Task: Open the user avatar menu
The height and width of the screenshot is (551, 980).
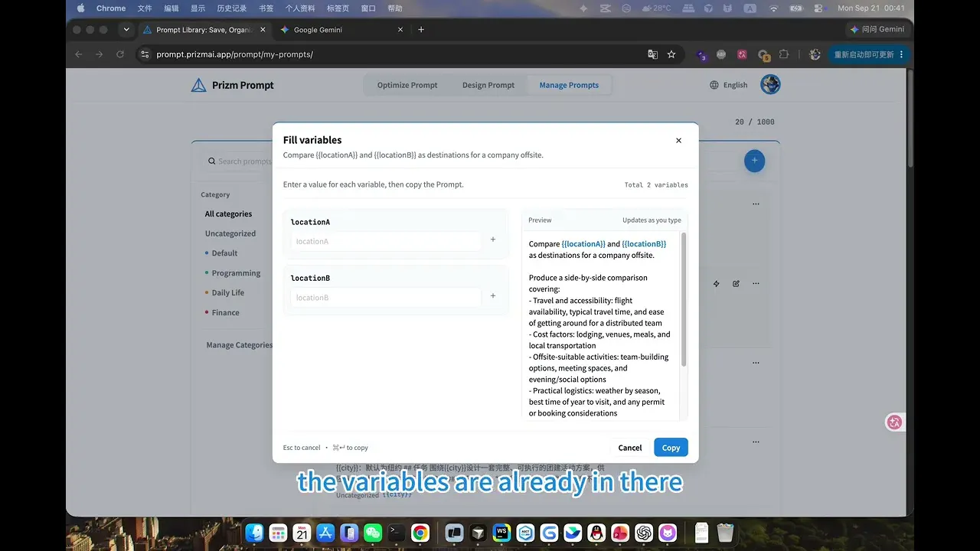Action: click(x=770, y=84)
